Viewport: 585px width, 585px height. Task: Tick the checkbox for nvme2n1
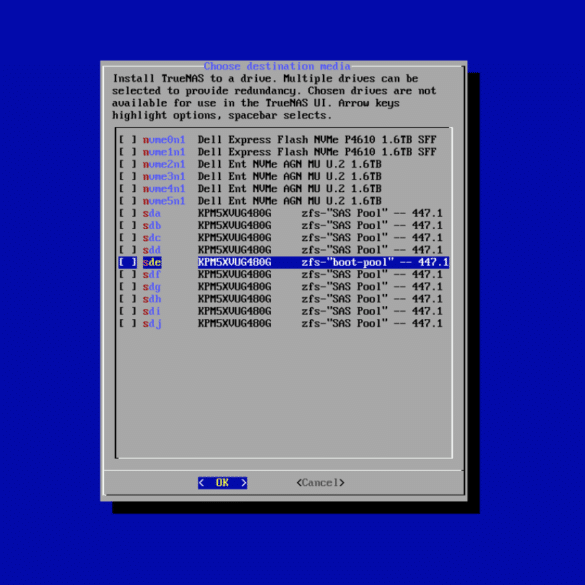128,164
